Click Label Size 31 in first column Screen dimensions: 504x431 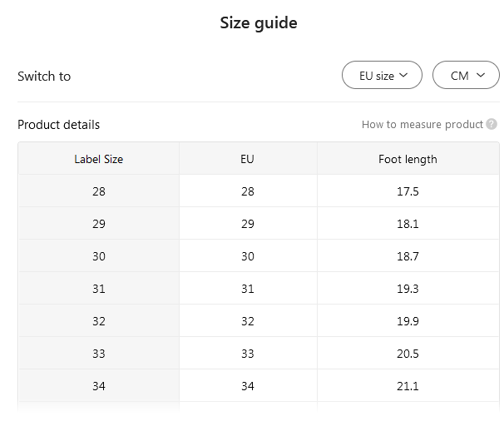point(99,289)
